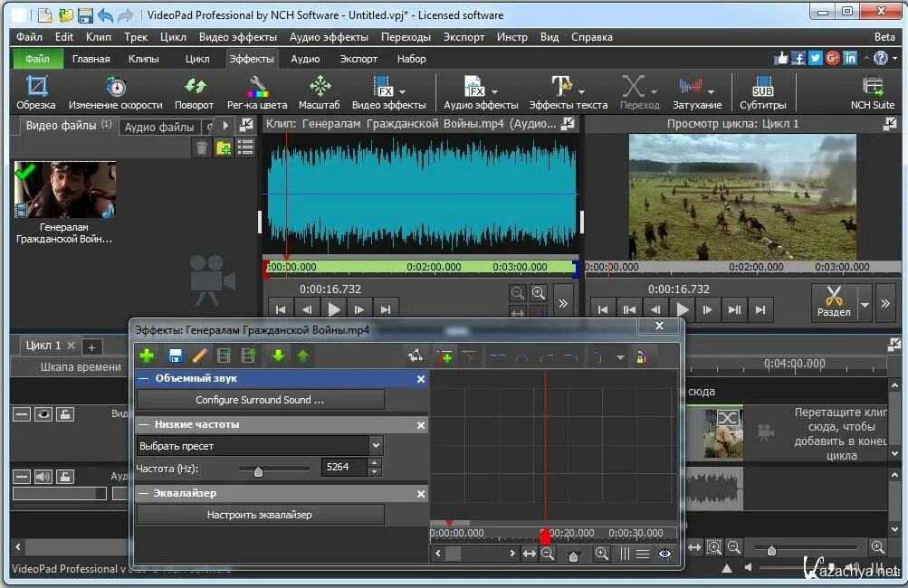This screenshot has height=588, width=908.
Task: Toggle audio track mute speaker
Action: click(43, 477)
